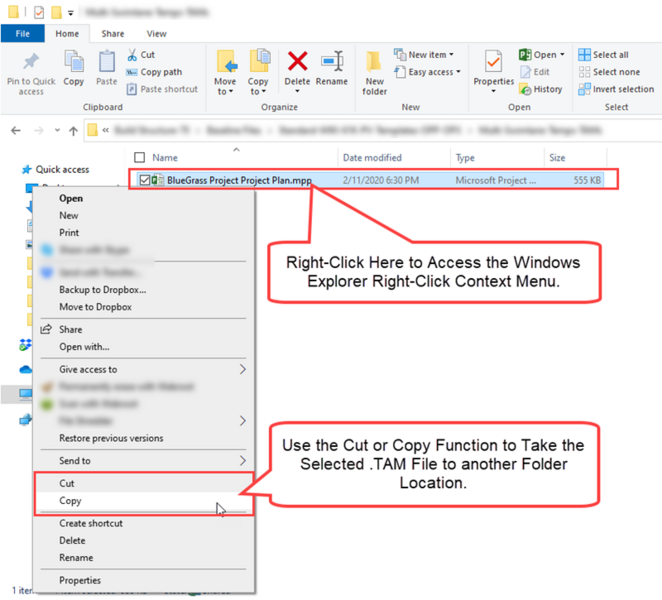
Task: Open the quick access toolbar customize arrow
Action: click(x=71, y=13)
